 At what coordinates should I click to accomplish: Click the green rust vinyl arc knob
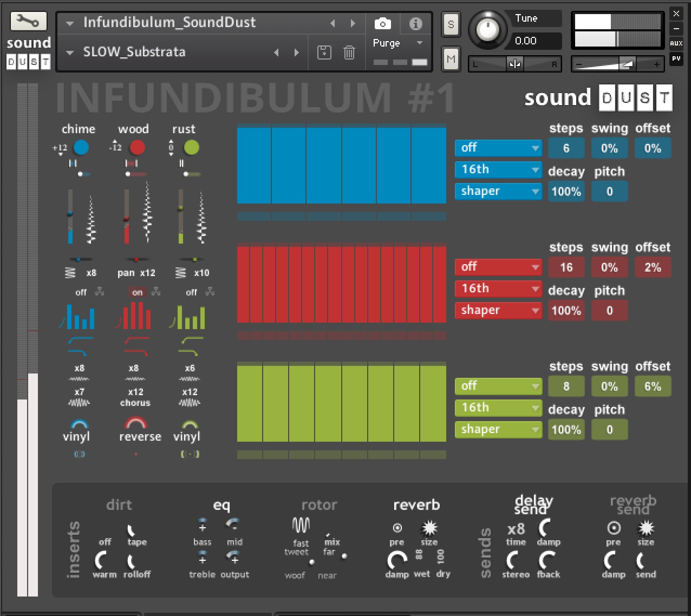190,424
